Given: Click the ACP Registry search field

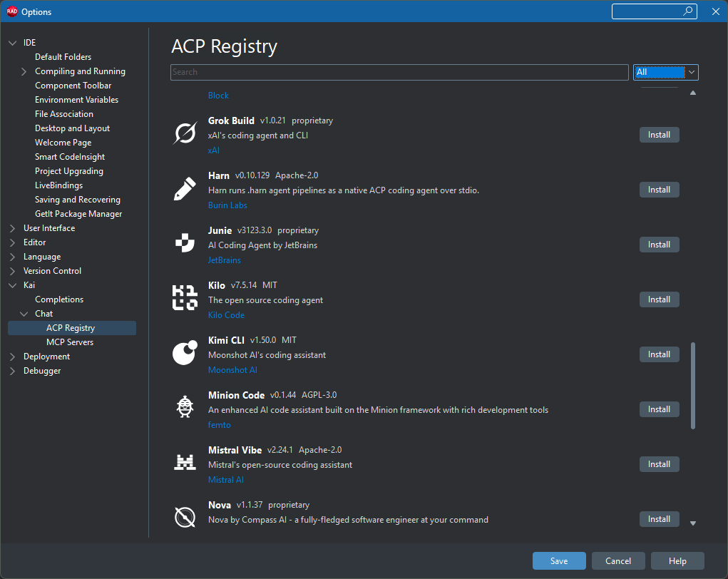Looking at the screenshot, I should coord(399,72).
